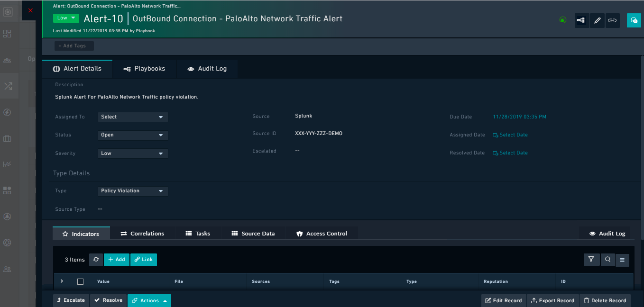The width and height of the screenshot is (644, 307).
Task: Open the playbook execution workflow icon
Action: [x=581, y=20]
